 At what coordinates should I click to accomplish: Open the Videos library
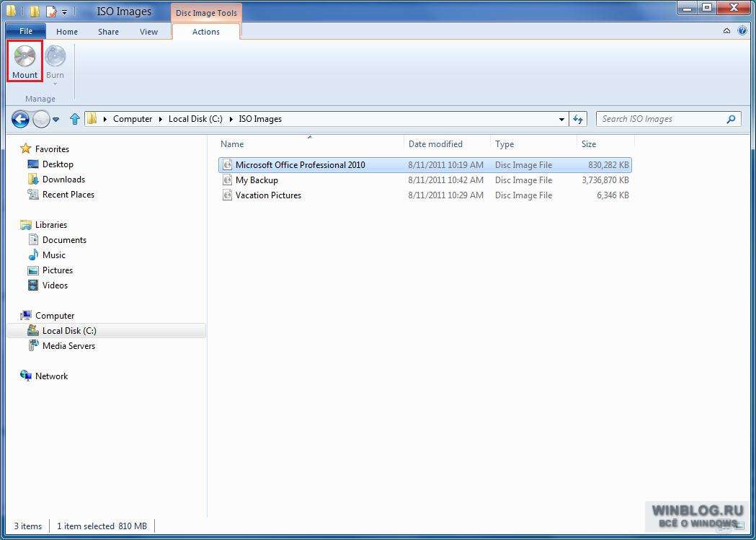coord(55,286)
